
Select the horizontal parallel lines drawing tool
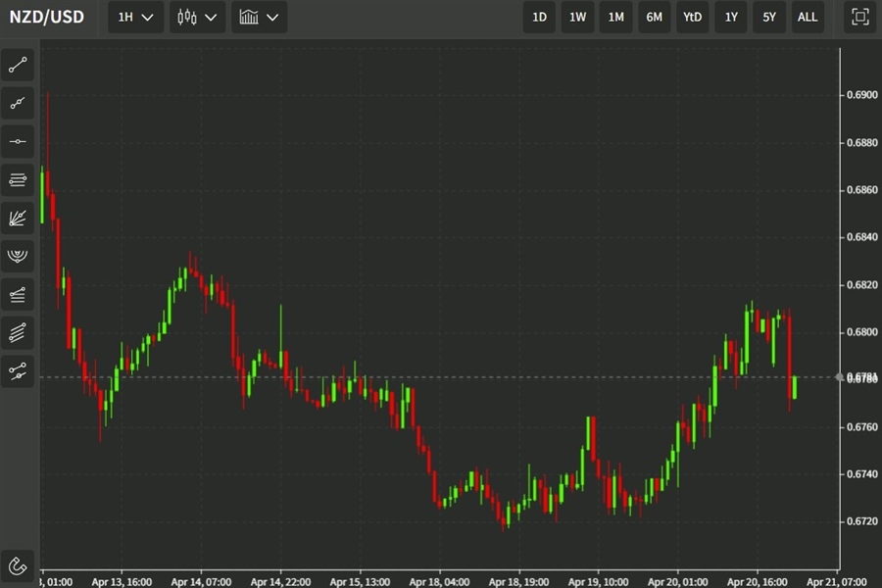click(x=18, y=179)
